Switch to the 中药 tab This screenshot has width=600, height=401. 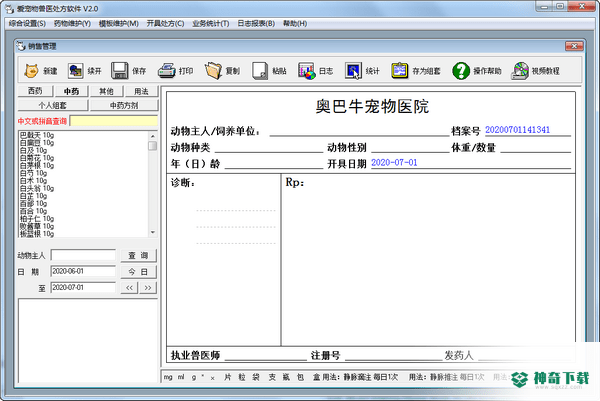(x=71, y=91)
